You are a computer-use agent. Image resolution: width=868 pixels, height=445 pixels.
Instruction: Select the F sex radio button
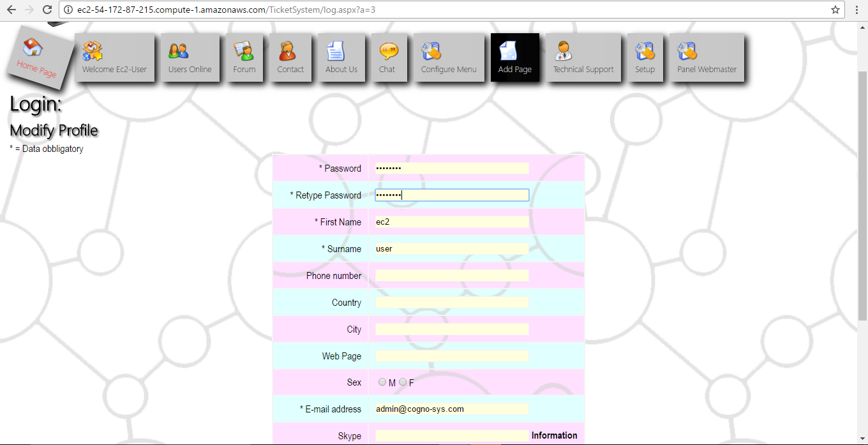403,382
